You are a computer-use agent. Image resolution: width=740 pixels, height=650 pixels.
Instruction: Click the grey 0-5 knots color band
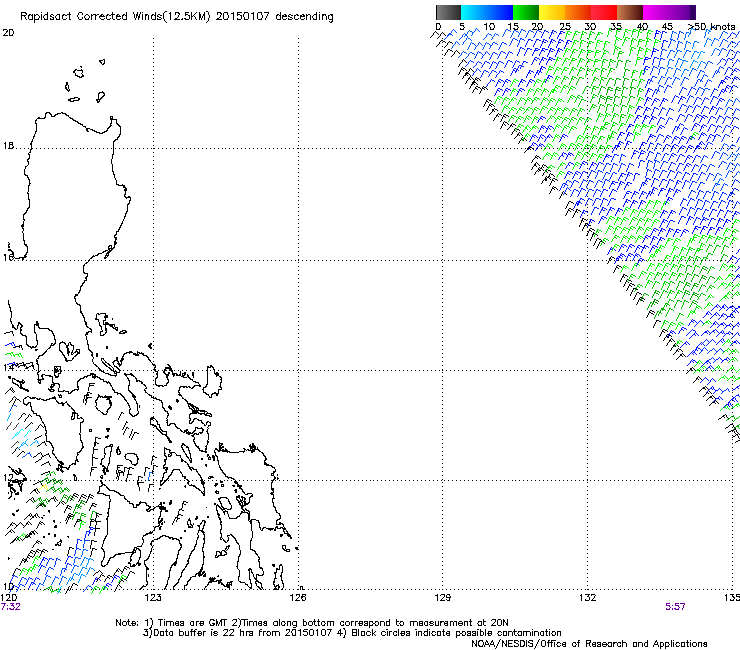point(448,12)
